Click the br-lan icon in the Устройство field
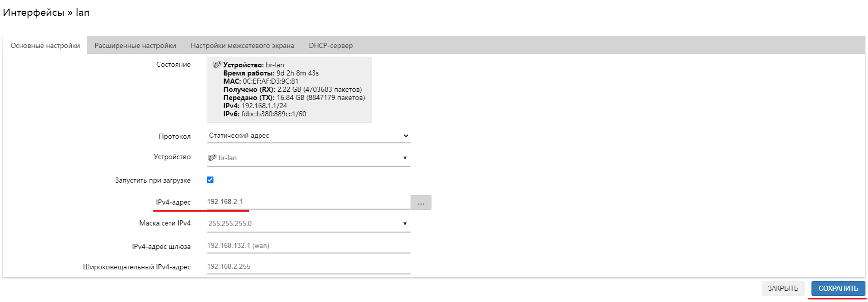Image resolution: width=868 pixels, height=302 pixels. [212, 158]
